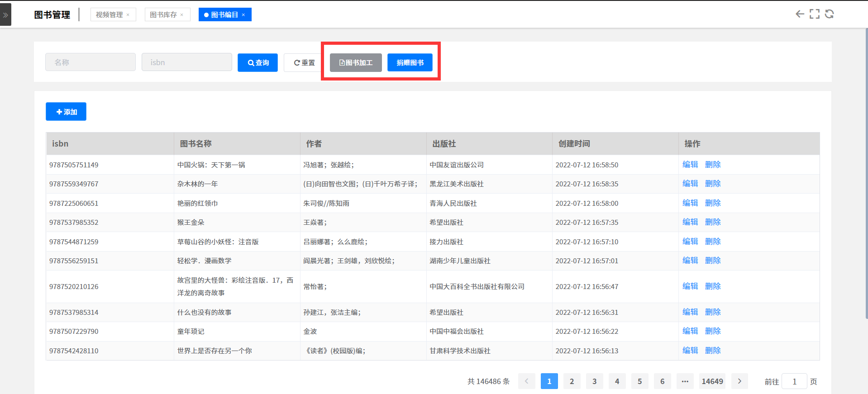
Task: Click the 捐赠图书 button
Action: (410, 63)
